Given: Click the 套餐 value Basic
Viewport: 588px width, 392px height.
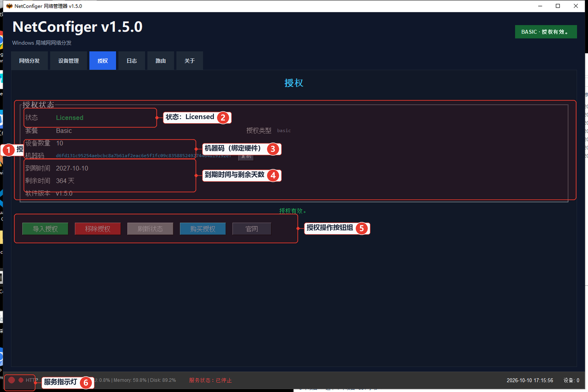Looking at the screenshot, I should tap(64, 131).
